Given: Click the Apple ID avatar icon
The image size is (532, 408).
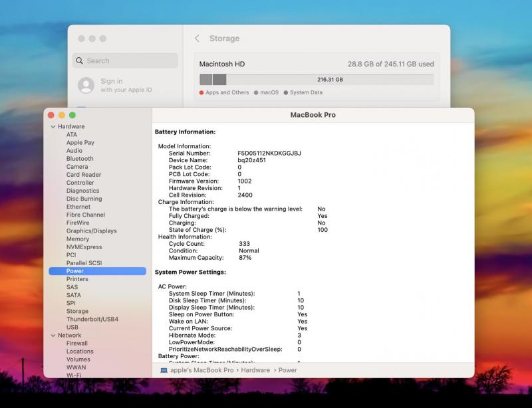Looking at the screenshot, I should point(86,86).
